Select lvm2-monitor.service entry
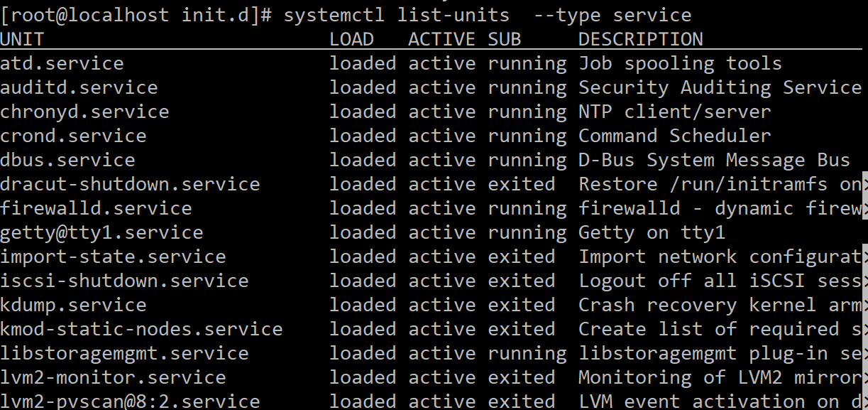 pyautogui.click(x=113, y=378)
